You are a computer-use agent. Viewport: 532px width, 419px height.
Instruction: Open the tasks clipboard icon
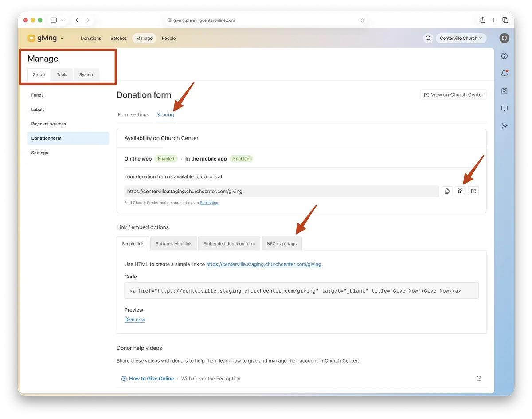(505, 91)
